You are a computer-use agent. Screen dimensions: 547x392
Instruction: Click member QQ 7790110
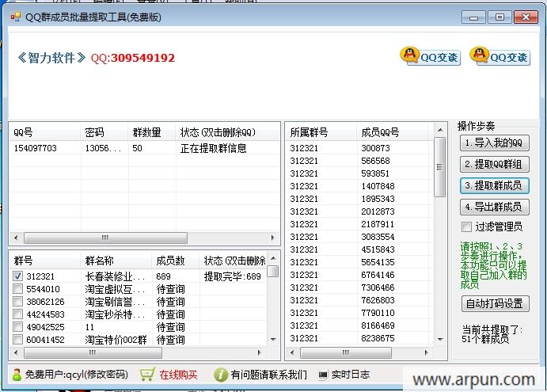(x=378, y=313)
